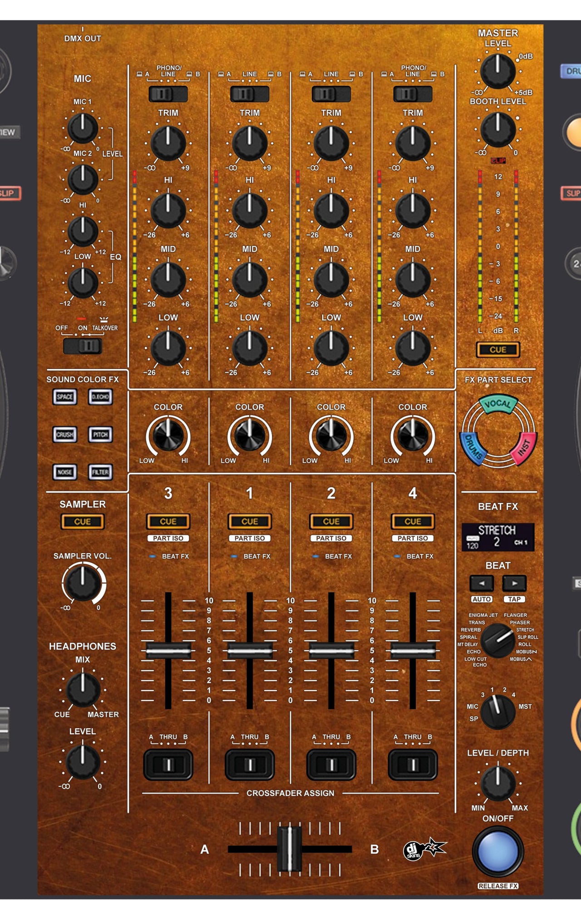Select INST in FX Part Select
The image size is (581, 924).
pyautogui.click(x=524, y=448)
